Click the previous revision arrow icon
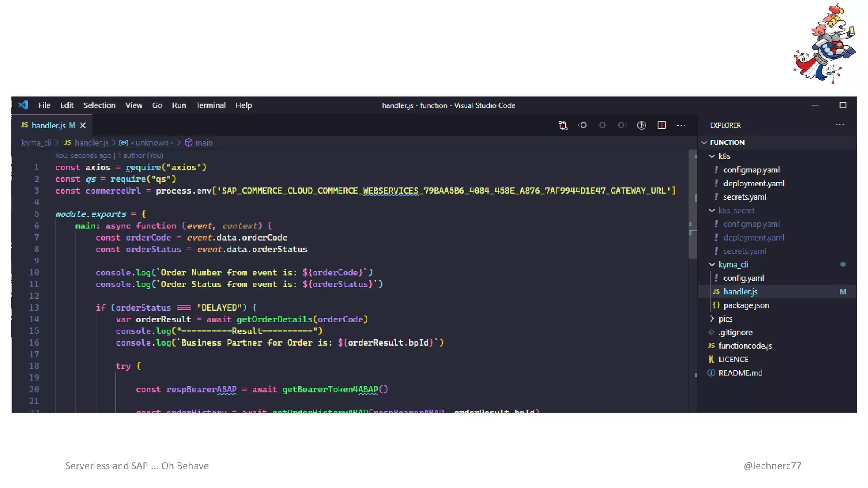The height and width of the screenshot is (488, 868). (583, 125)
